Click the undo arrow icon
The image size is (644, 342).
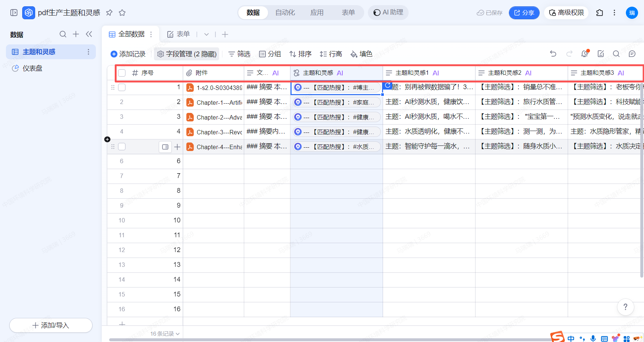[553, 54]
